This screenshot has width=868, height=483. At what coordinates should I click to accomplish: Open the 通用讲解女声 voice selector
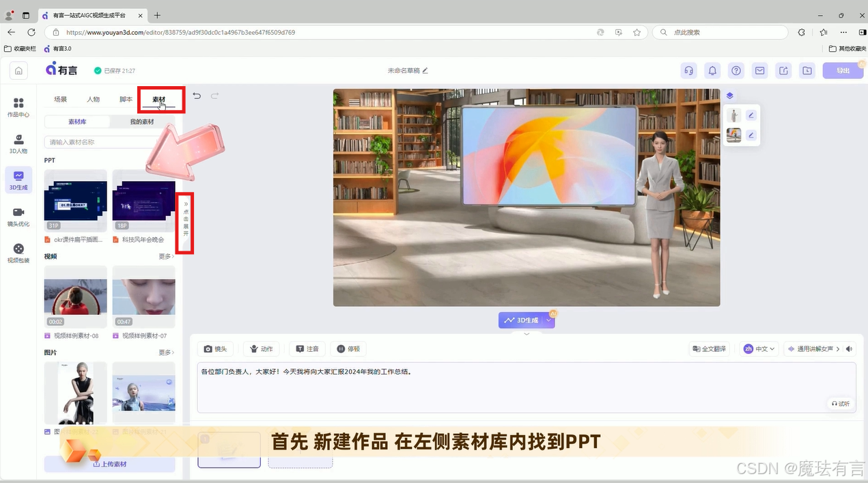point(813,348)
